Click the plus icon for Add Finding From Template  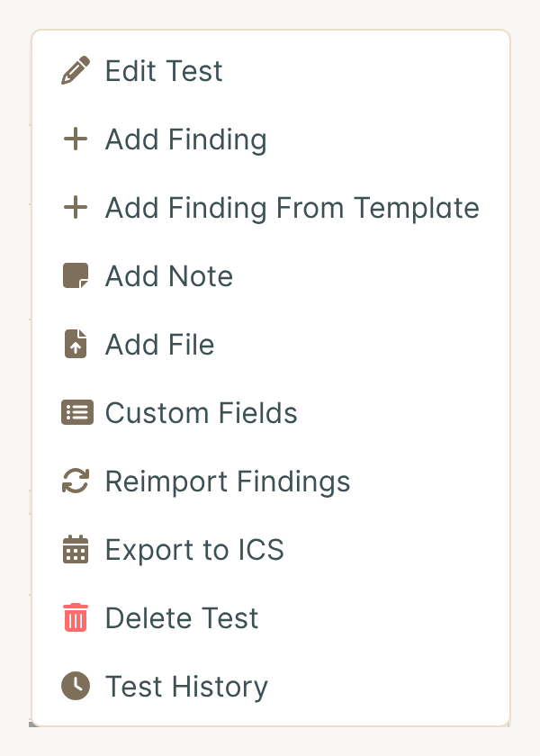[x=76, y=207]
